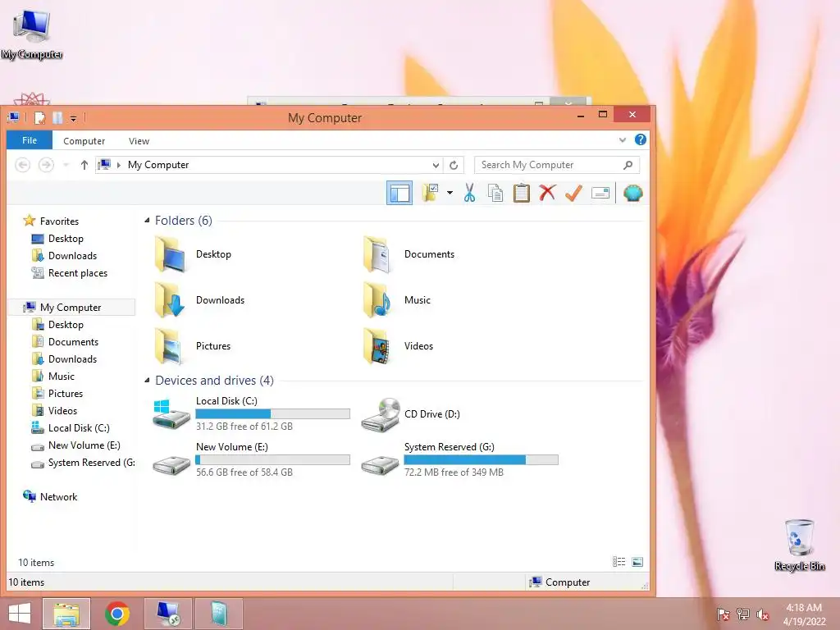Select Music in the navigation pane

pos(53,376)
